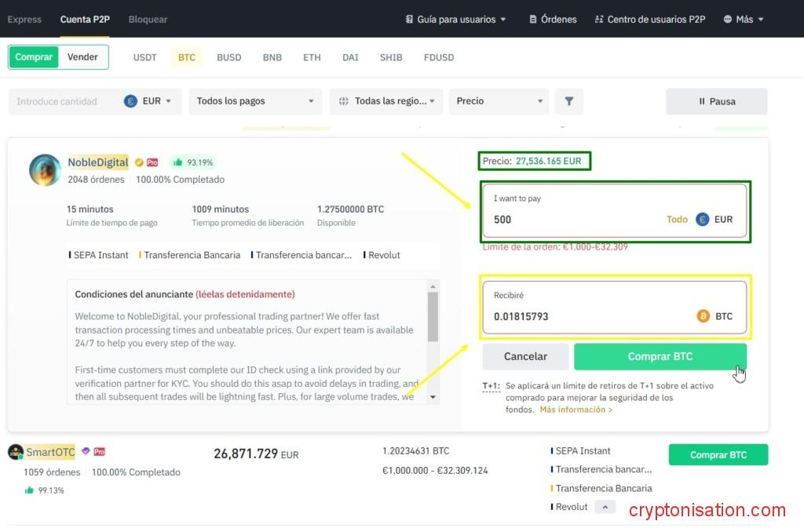Open the Todas las regiones dropdown
The height and width of the screenshot is (532, 804).
pos(386,101)
